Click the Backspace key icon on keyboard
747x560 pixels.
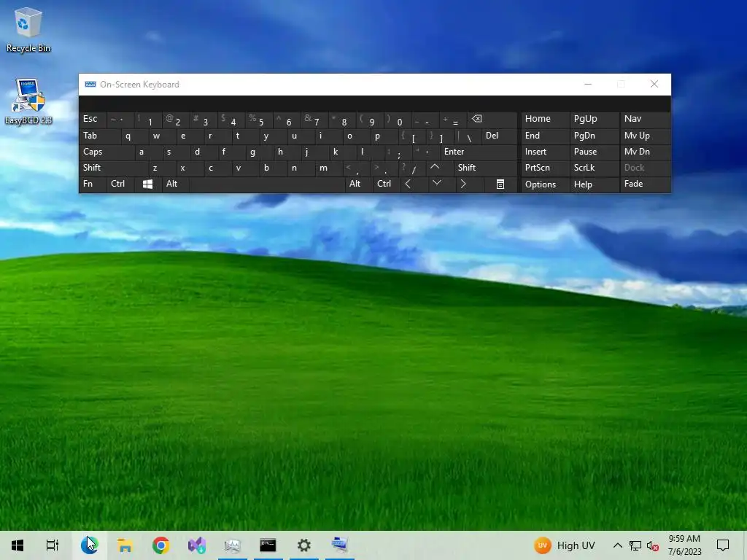[x=492, y=119]
